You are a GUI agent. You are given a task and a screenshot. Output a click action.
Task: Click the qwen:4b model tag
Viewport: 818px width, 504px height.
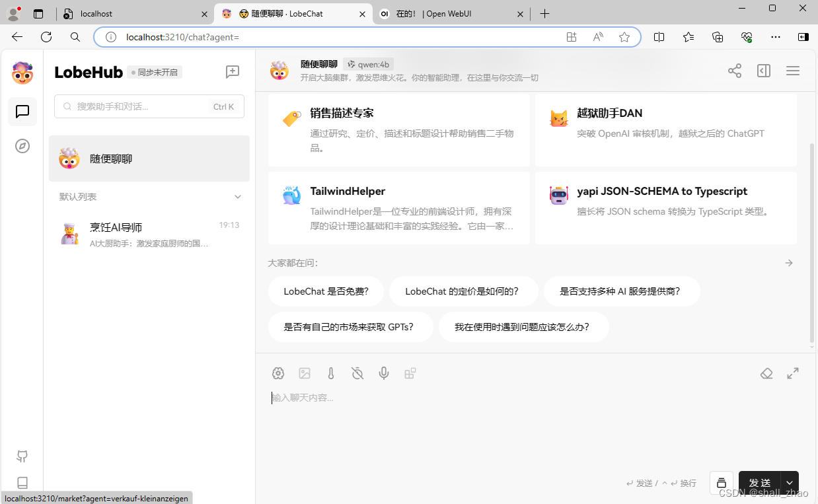[x=368, y=64]
